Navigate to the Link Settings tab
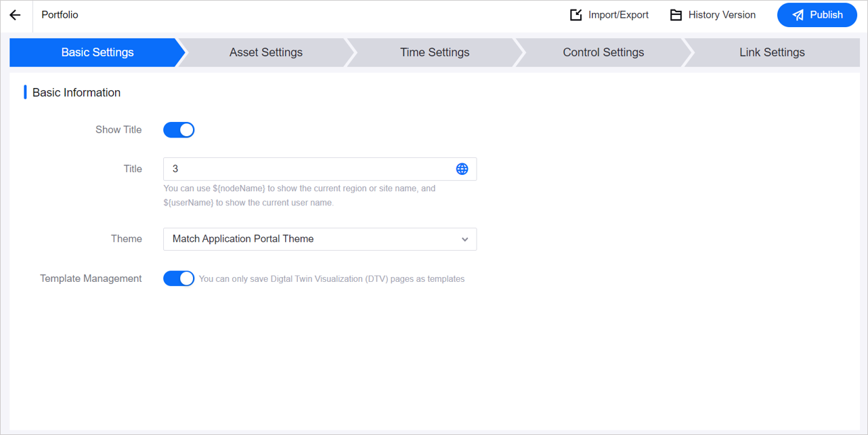 click(772, 52)
